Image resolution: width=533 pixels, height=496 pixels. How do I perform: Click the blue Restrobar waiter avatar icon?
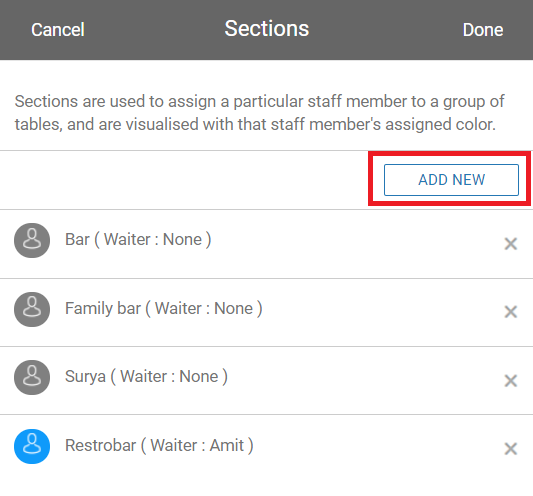click(x=32, y=446)
